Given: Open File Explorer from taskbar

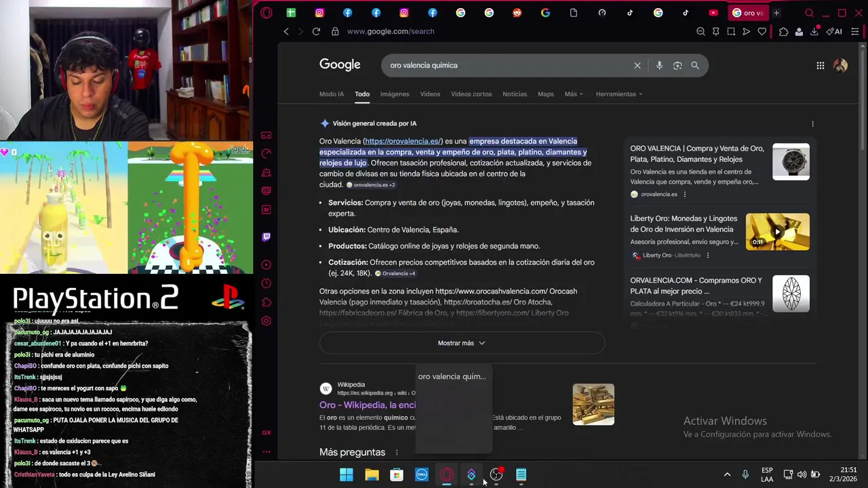Looking at the screenshot, I should pos(372,474).
